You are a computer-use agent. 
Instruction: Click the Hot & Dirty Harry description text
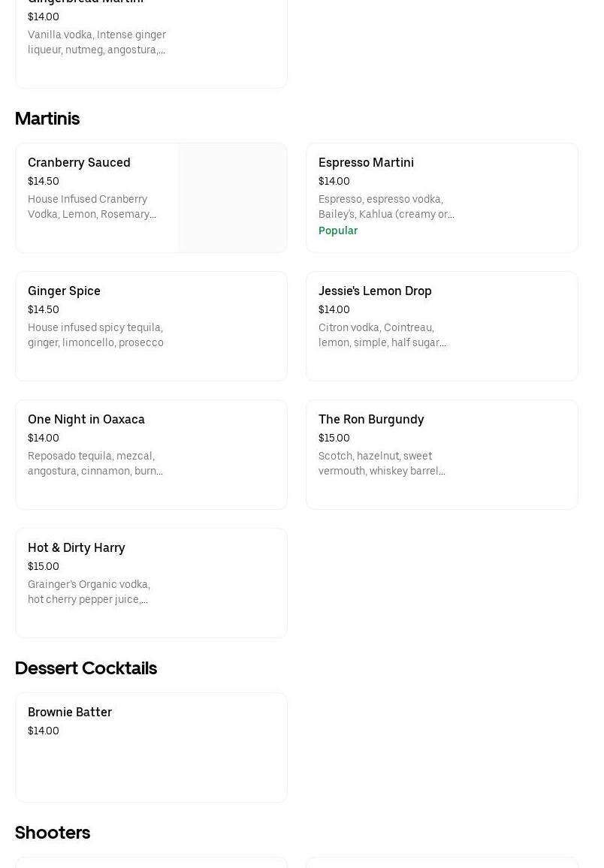pyautogui.click(x=89, y=592)
